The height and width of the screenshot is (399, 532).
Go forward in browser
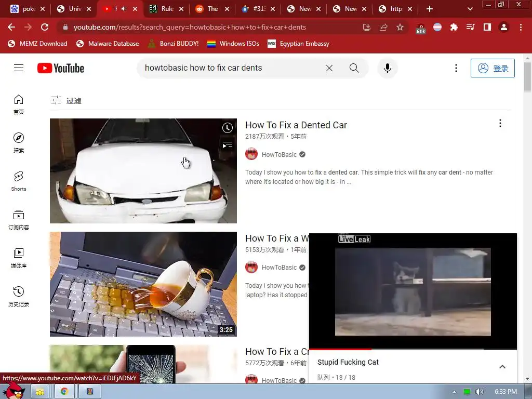28,27
